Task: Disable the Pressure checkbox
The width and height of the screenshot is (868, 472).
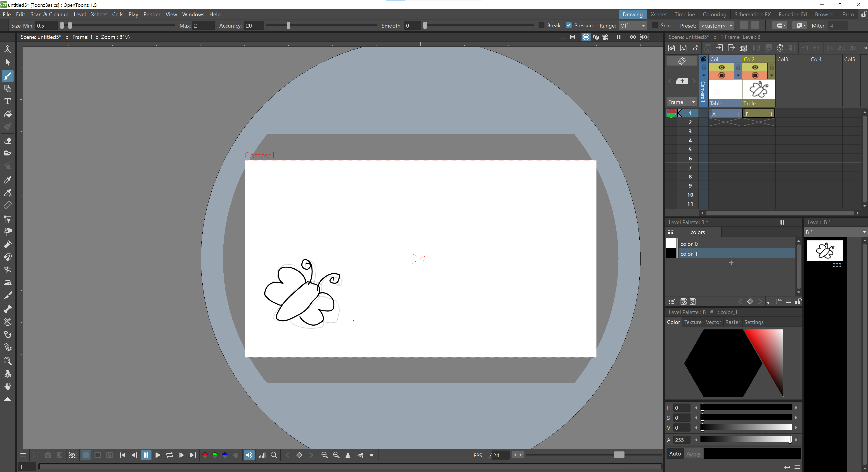Action: (x=569, y=26)
